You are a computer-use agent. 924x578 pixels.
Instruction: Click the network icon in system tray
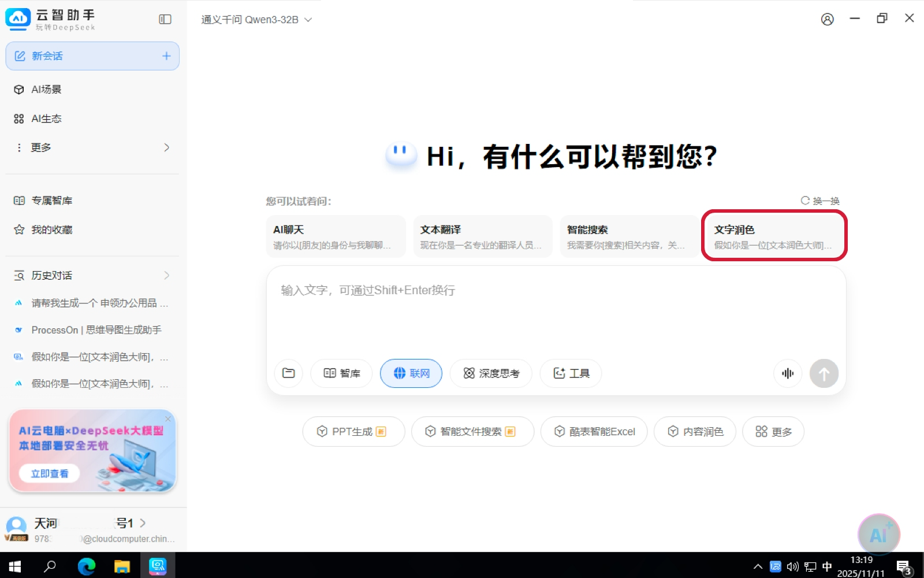tap(810, 567)
